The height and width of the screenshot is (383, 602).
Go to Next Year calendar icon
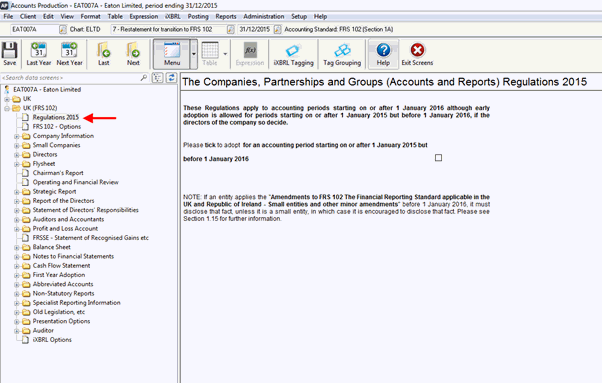tap(69, 54)
